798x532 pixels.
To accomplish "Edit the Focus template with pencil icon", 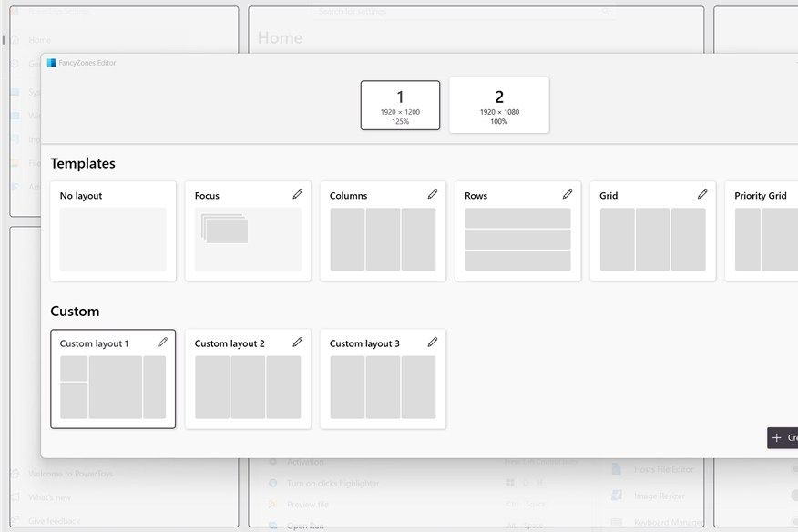I will tap(297, 194).
